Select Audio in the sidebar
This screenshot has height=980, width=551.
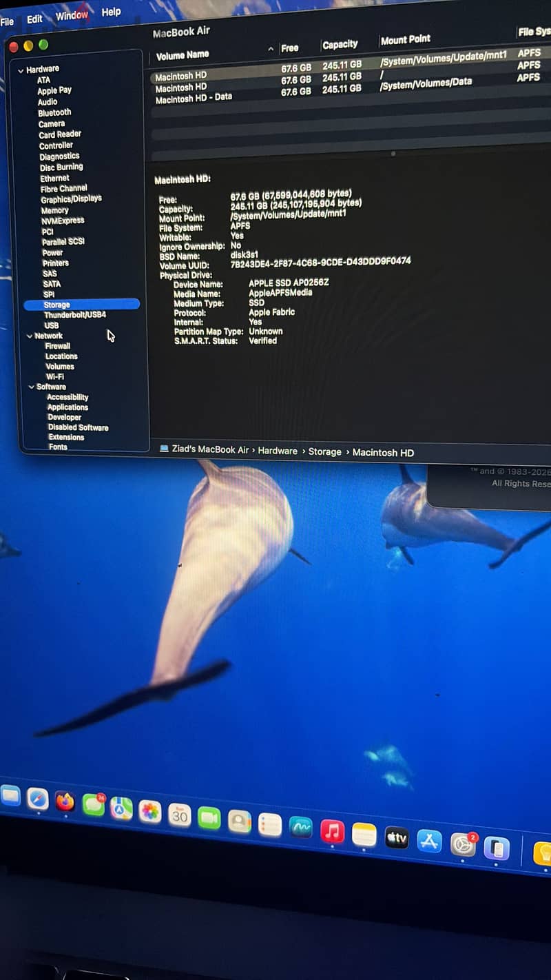[x=48, y=101]
